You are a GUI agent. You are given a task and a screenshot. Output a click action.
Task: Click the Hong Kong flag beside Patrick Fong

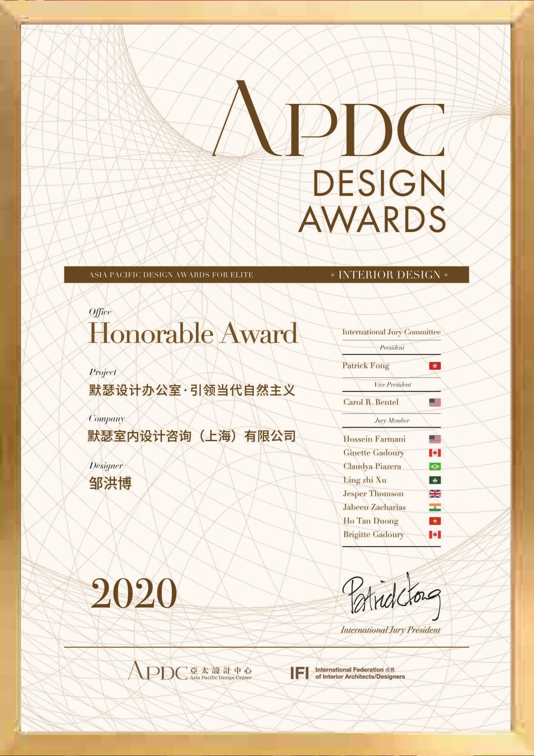pyautogui.click(x=435, y=366)
